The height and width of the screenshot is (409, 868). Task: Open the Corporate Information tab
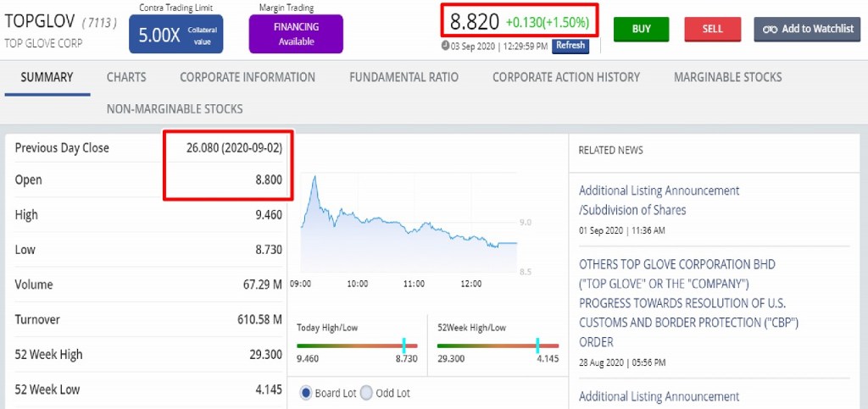click(x=247, y=77)
